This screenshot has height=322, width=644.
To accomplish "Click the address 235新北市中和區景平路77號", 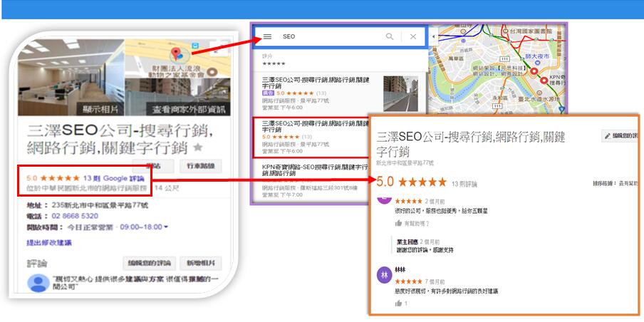I will [100, 205].
